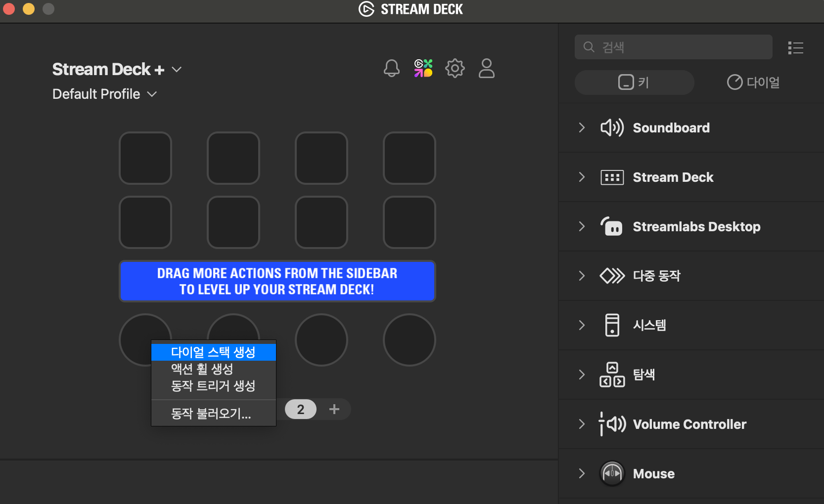
Task: Select fourth key slot in second row
Action: (410, 222)
